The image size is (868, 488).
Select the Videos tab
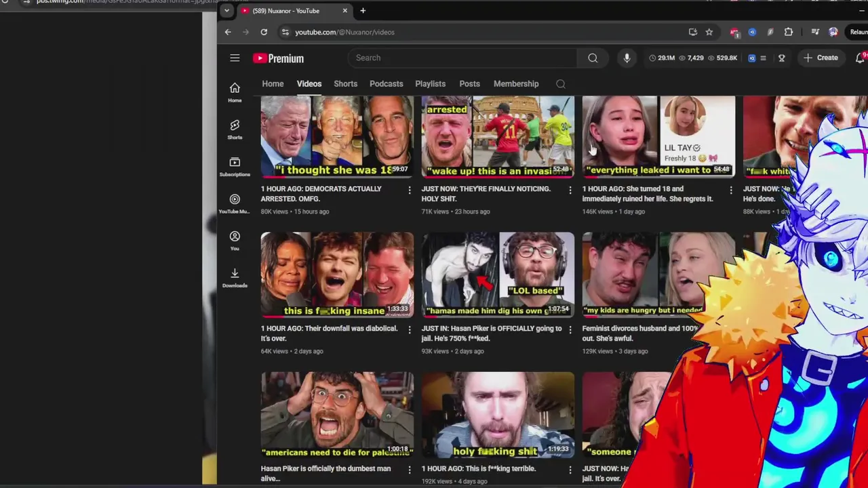(309, 84)
